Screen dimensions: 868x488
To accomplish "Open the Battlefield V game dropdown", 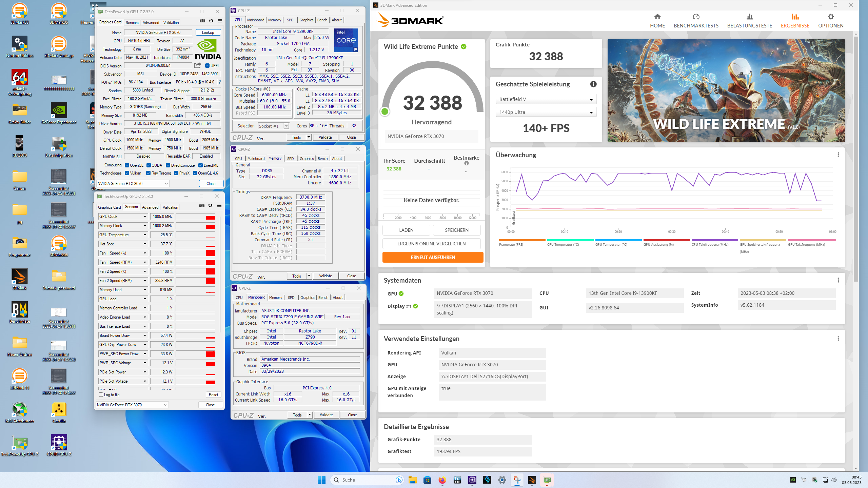I will tap(546, 99).
